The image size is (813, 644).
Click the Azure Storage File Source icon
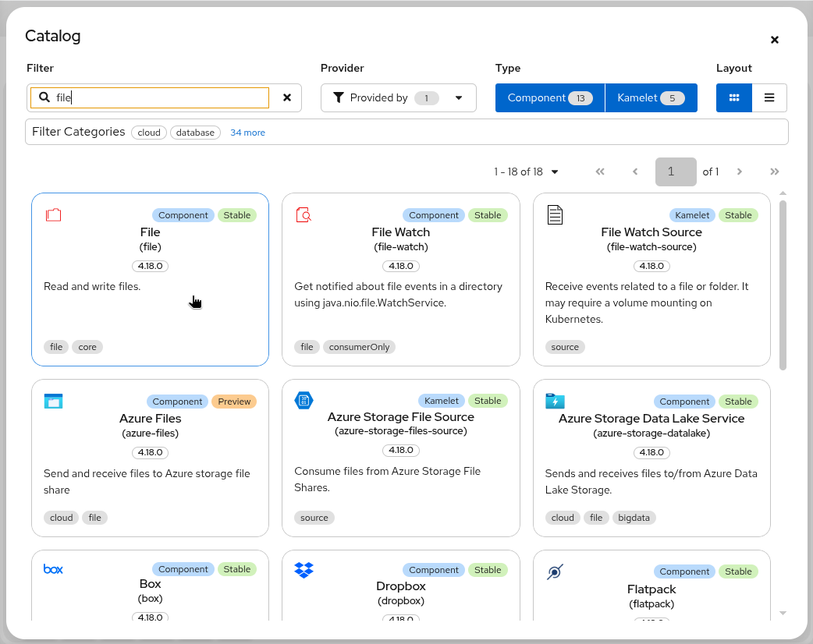point(304,401)
